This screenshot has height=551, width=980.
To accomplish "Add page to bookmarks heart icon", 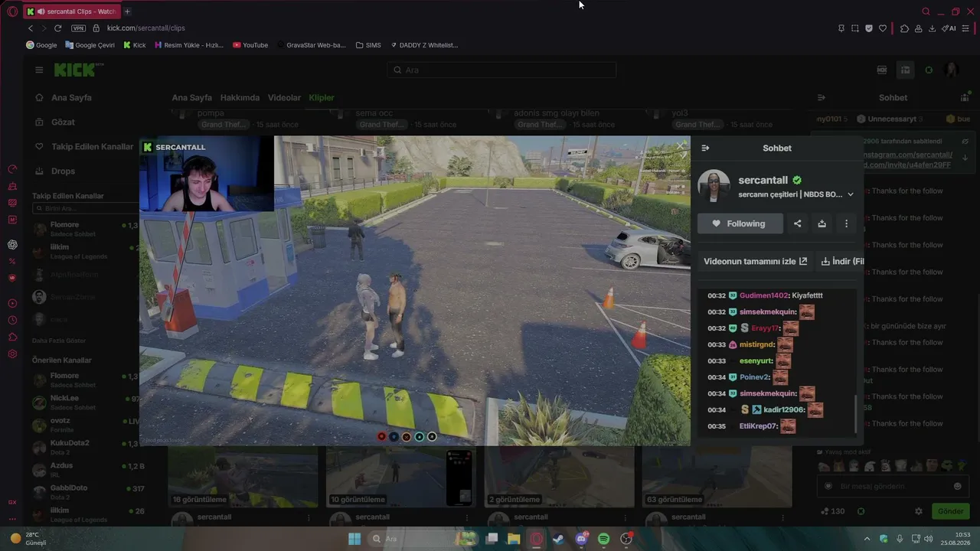I will tap(883, 28).
